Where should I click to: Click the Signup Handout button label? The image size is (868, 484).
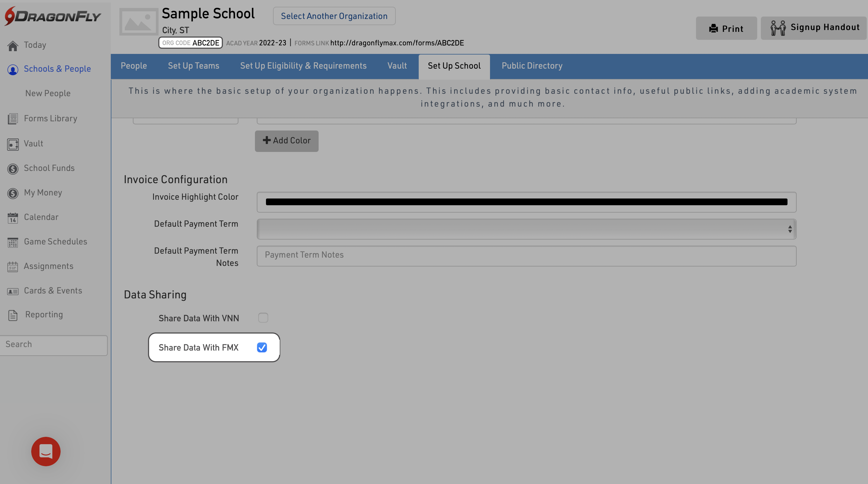825,27
